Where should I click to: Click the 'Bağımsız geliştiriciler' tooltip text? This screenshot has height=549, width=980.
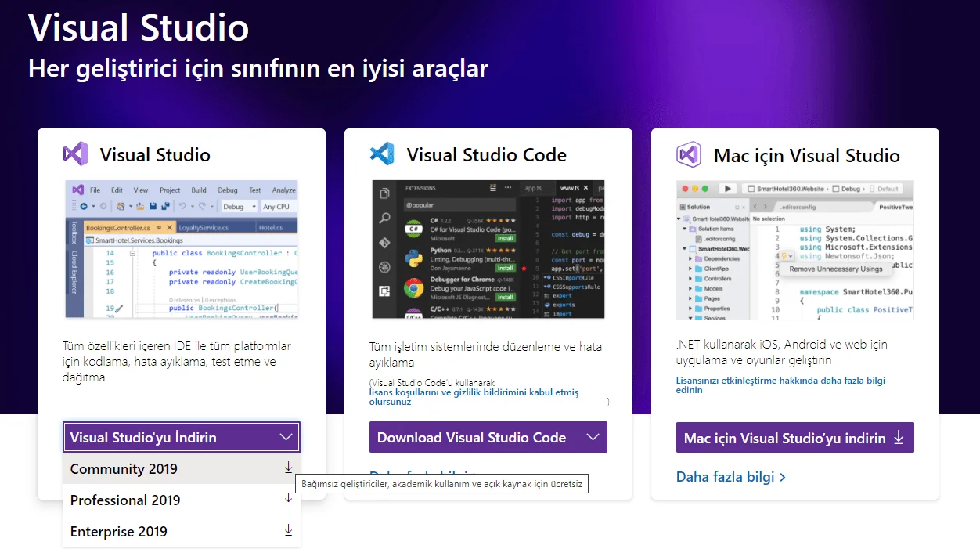point(442,484)
